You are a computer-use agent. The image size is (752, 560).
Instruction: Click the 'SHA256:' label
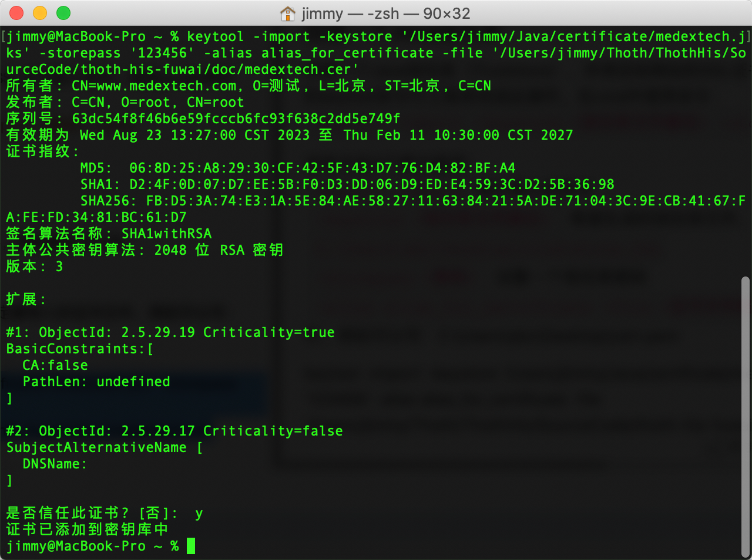(109, 201)
